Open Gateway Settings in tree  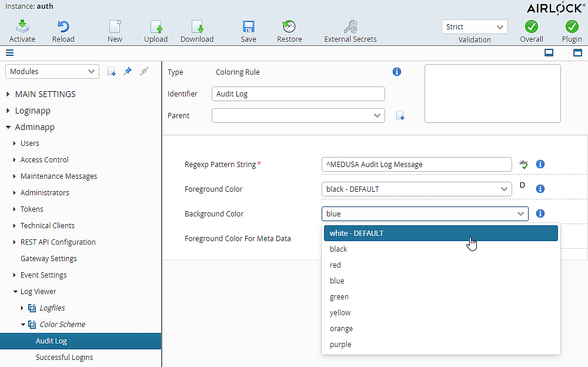click(48, 259)
